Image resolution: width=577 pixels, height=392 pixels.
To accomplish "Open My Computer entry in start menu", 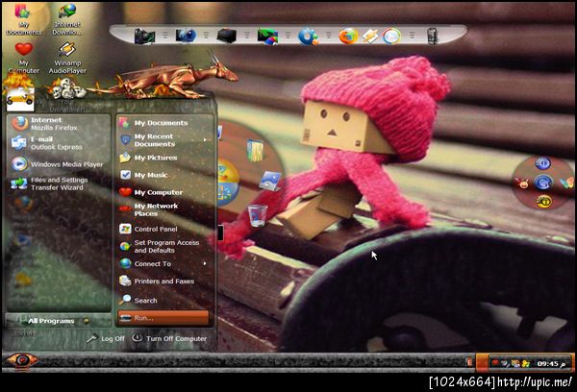I will (165, 192).
